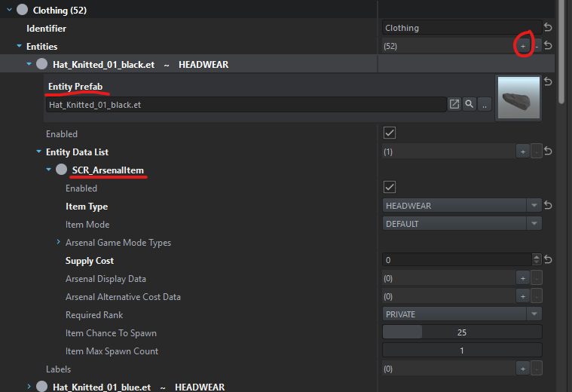572x392 pixels.
Task: Click the Clothing (52) object circle icon
Action: click(23, 10)
